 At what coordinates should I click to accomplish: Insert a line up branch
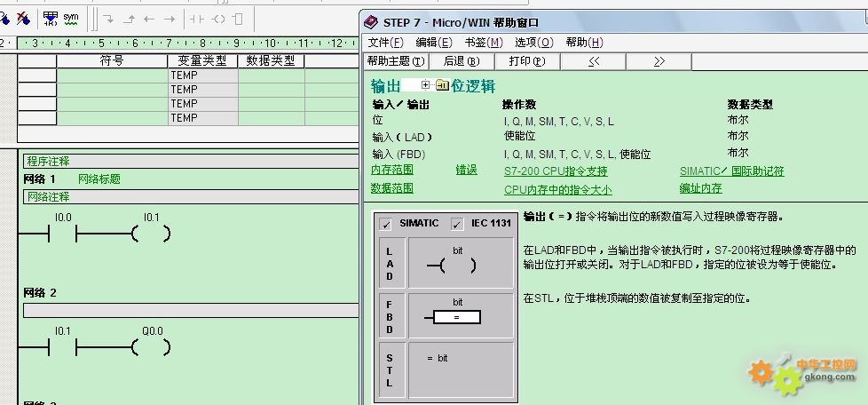point(129,20)
